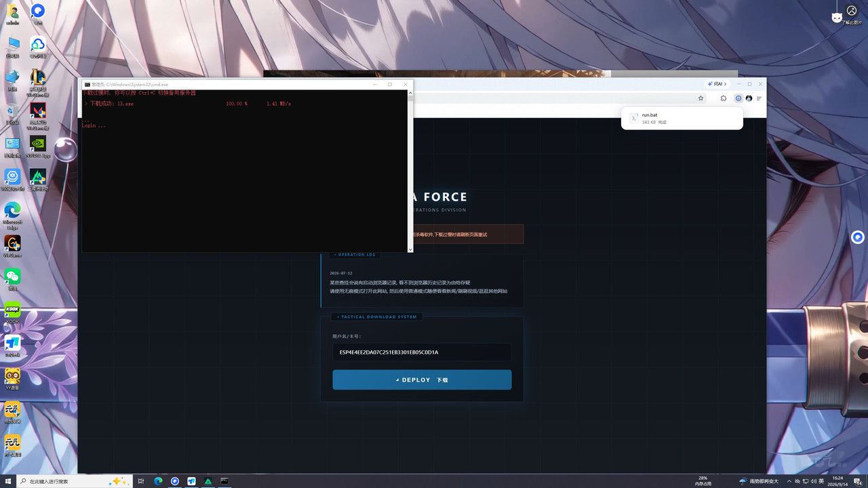Show hidden system tray icons
Viewport: 868px width, 488px height.
point(789,481)
